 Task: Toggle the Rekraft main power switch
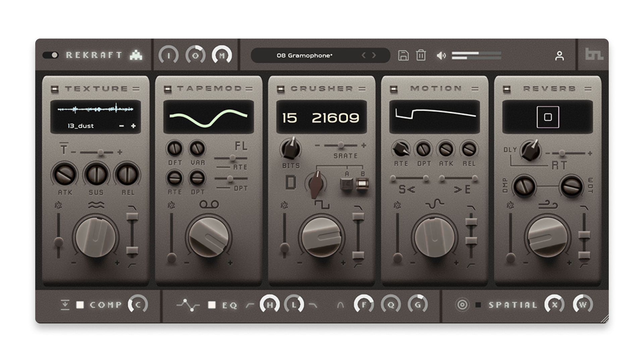(x=51, y=55)
